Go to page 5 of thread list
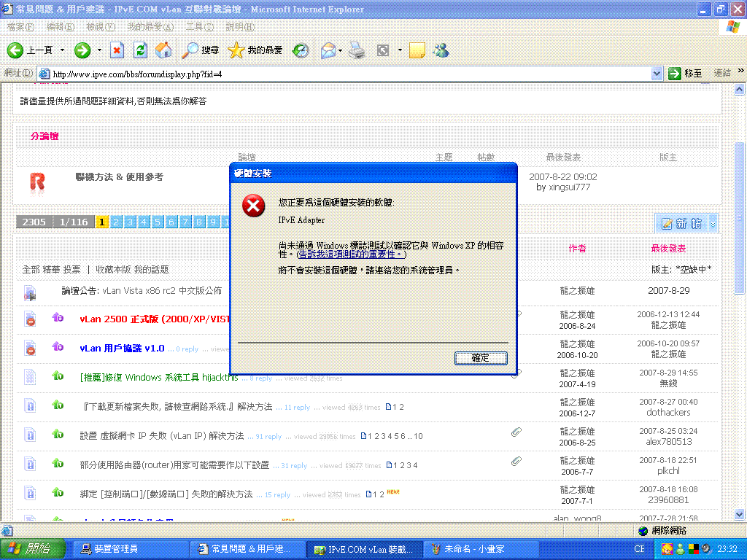 coord(158,222)
